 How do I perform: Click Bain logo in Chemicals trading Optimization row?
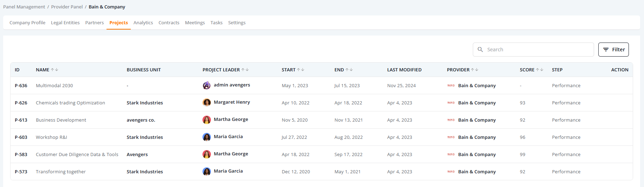pos(451,103)
